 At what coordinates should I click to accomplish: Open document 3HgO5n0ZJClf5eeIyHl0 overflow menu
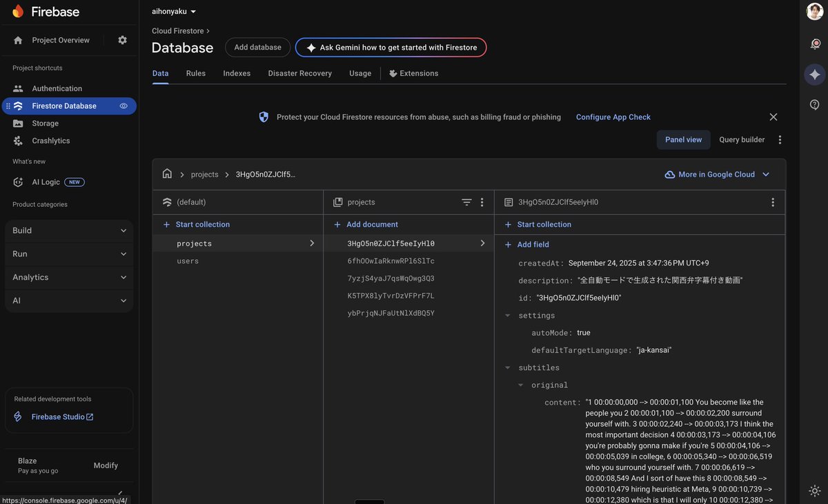coord(773,202)
